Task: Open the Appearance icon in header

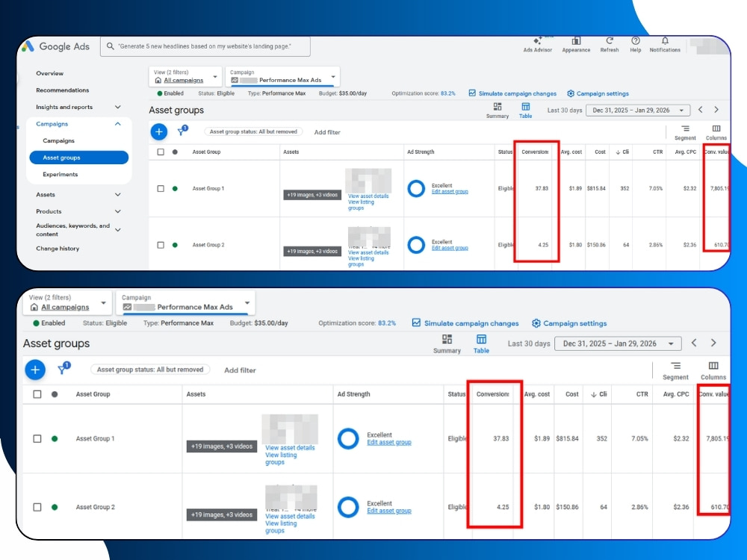Action: (x=576, y=41)
